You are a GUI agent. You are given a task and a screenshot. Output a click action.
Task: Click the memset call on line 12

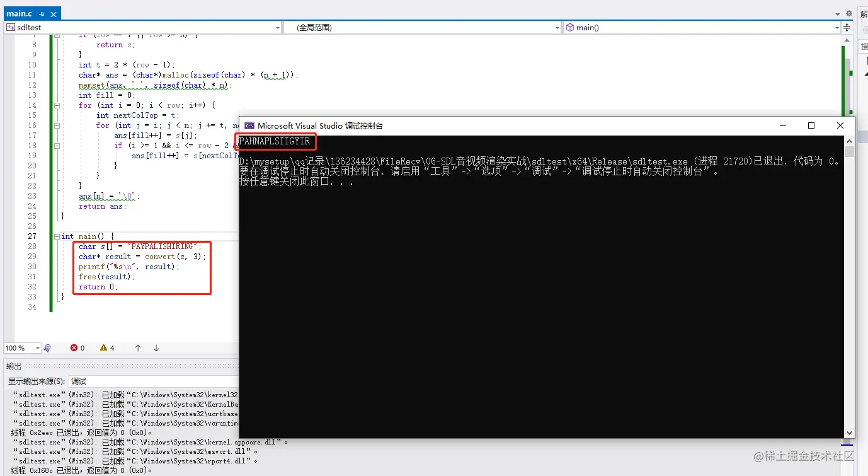(x=156, y=85)
